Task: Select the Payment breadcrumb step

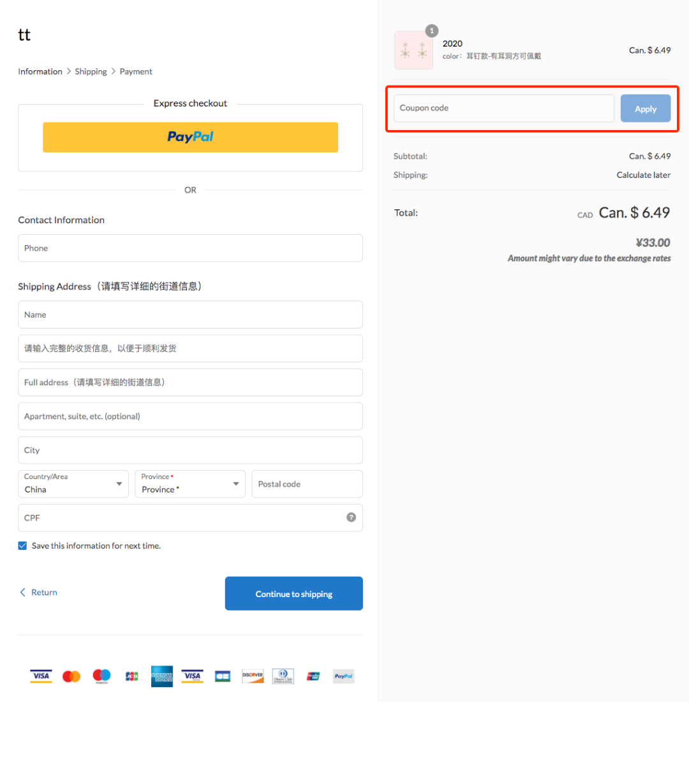Action: pos(136,71)
